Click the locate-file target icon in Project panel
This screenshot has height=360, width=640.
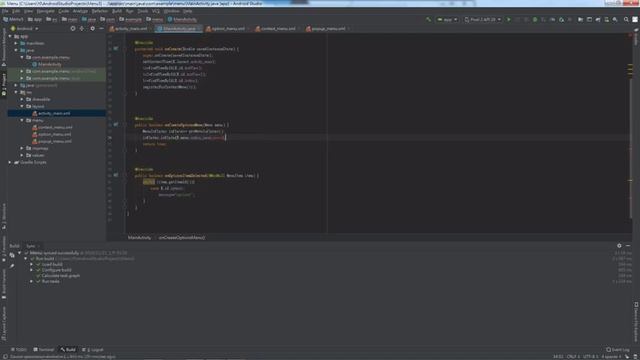click(x=73, y=29)
